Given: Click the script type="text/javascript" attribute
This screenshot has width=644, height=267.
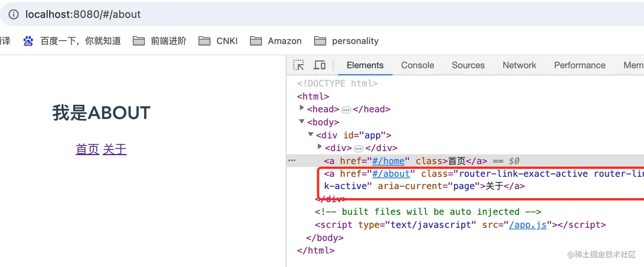Looking at the screenshot, I should tap(417, 225).
